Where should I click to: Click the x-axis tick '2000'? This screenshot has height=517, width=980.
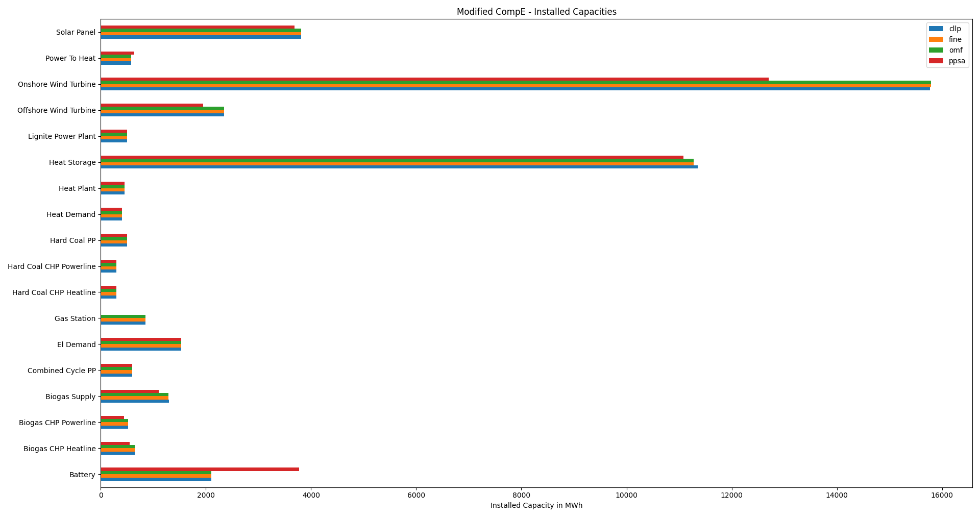[x=206, y=495]
